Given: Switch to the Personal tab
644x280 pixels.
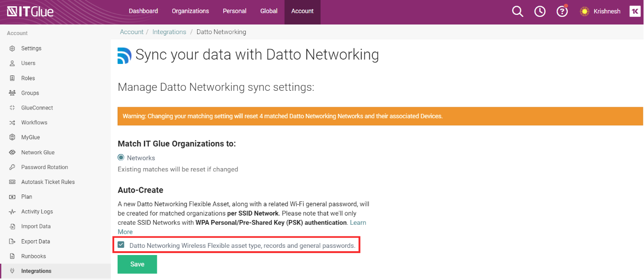Looking at the screenshot, I should pyautogui.click(x=235, y=11).
